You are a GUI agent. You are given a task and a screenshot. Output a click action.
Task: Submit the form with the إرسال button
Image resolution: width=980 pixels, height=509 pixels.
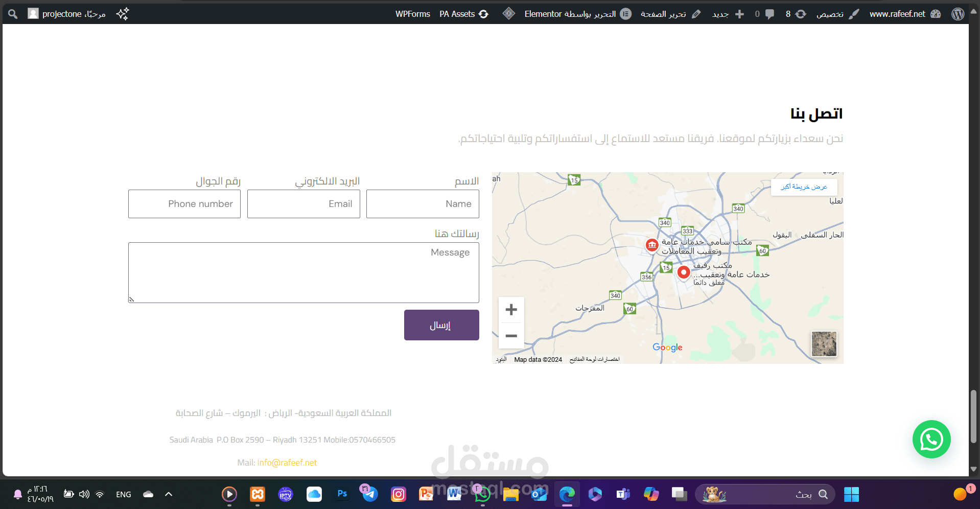click(441, 325)
